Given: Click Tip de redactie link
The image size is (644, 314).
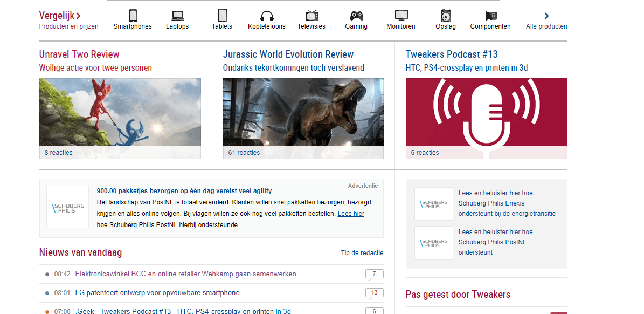Looking at the screenshot, I should click(x=362, y=252).
